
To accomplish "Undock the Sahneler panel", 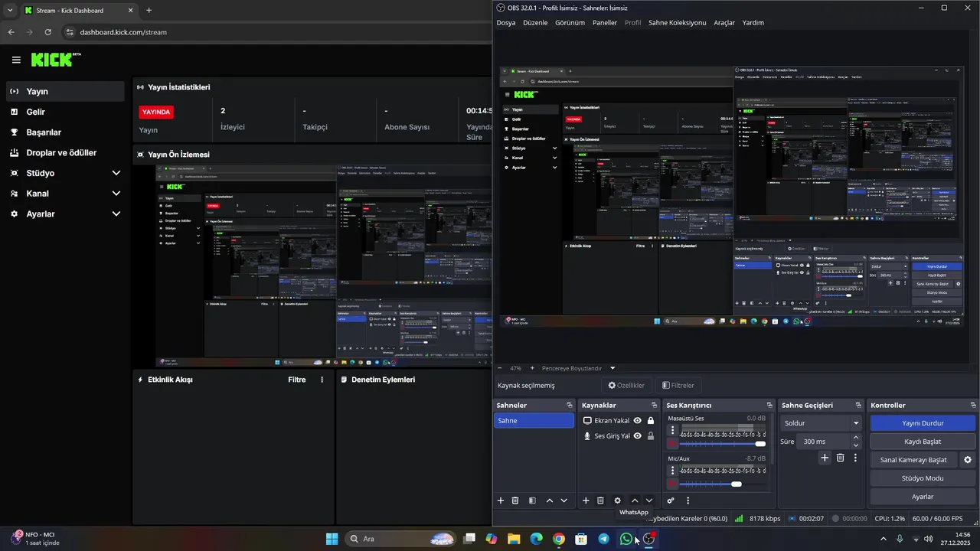I will (x=570, y=405).
